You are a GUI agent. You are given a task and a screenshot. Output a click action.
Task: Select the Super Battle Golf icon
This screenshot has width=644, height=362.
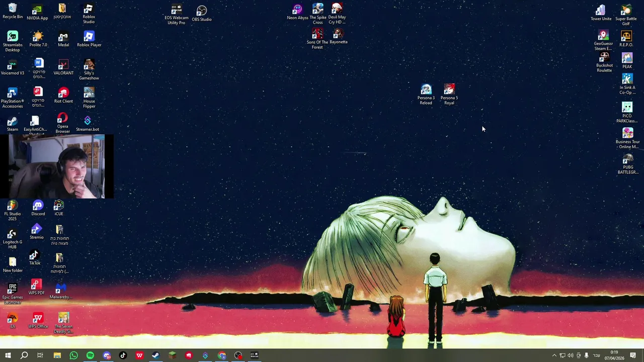click(x=626, y=15)
